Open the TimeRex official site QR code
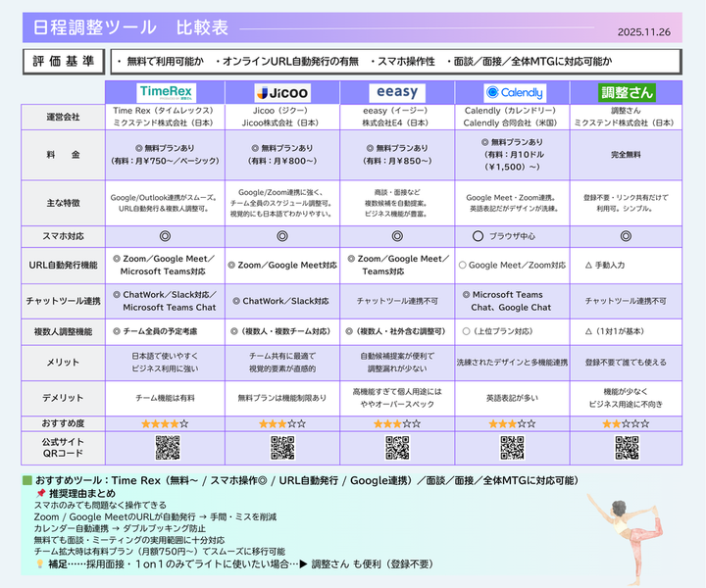The height and width of the screenshot is (588, 706). click(168, 448)
